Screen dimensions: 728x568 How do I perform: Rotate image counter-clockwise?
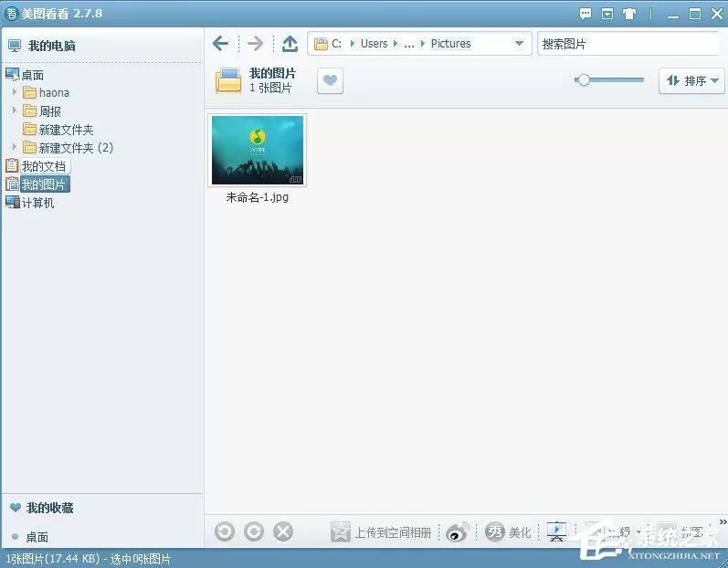[225, 531]
